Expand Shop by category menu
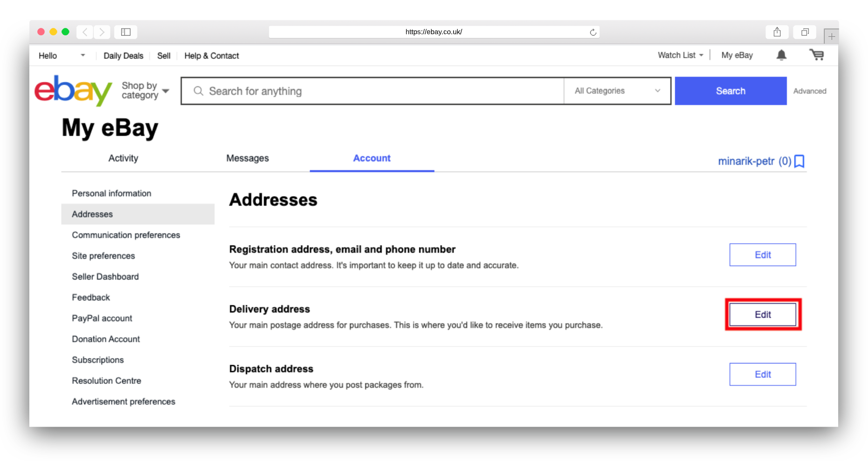The height and width of the screenshot is (461, 868). point(145,91)
